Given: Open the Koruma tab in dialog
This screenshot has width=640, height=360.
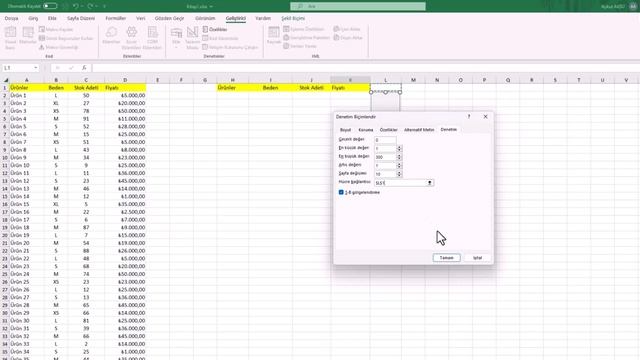Looking at the screenshot, I should click(x=366, y=130).
